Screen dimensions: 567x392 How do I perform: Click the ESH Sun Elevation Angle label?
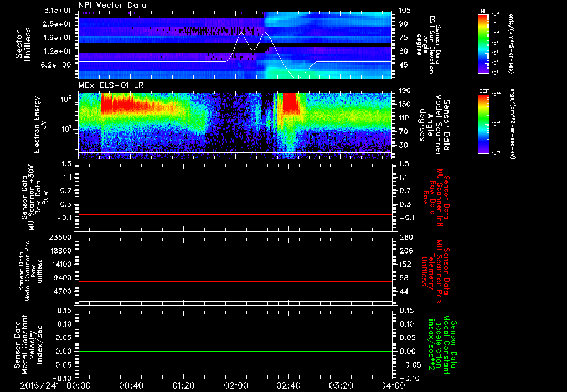pos(429,44)
